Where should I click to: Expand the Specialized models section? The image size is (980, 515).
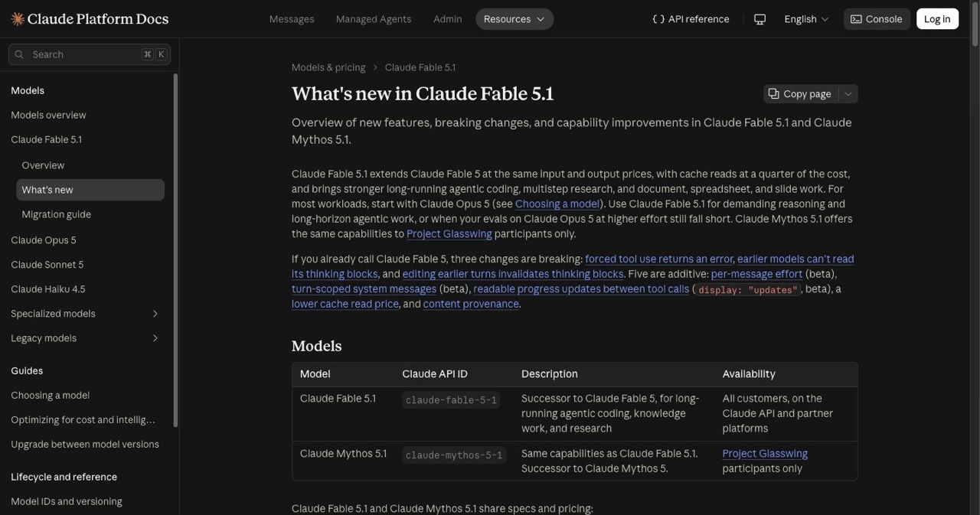point(155,314)
